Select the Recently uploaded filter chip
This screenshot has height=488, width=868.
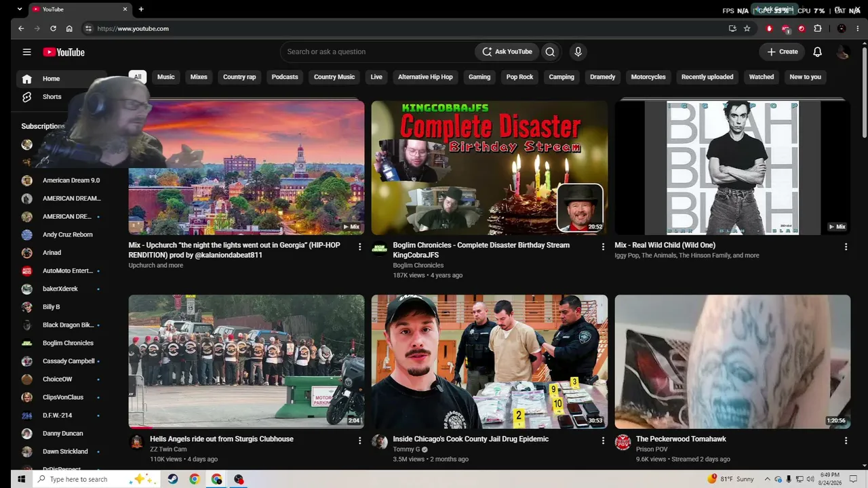[707, 77]
